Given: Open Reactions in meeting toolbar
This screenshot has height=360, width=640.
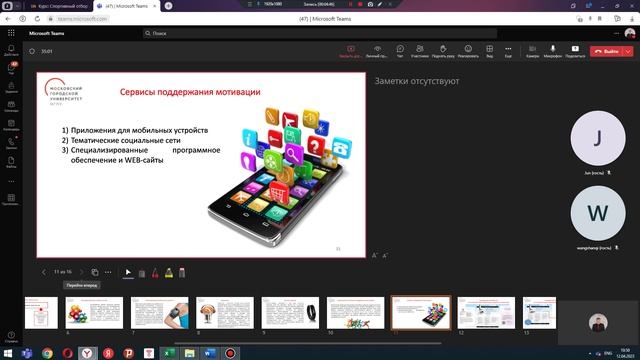Looking at the screenshot, I should (468, 51).
